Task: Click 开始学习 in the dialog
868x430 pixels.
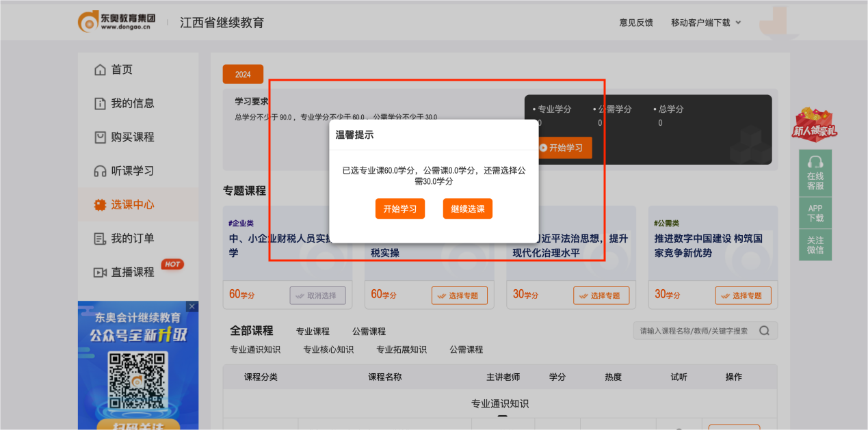Action: tap(400, 209)
